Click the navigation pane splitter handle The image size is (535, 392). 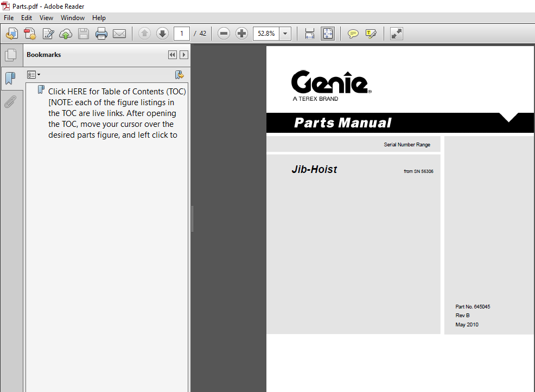[193, 219]
